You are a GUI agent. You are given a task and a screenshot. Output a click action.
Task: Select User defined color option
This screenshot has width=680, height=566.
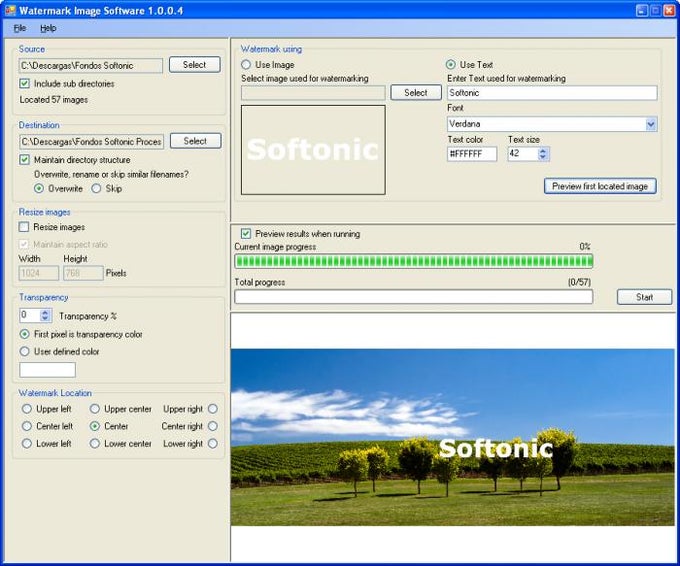coord(25,351)
